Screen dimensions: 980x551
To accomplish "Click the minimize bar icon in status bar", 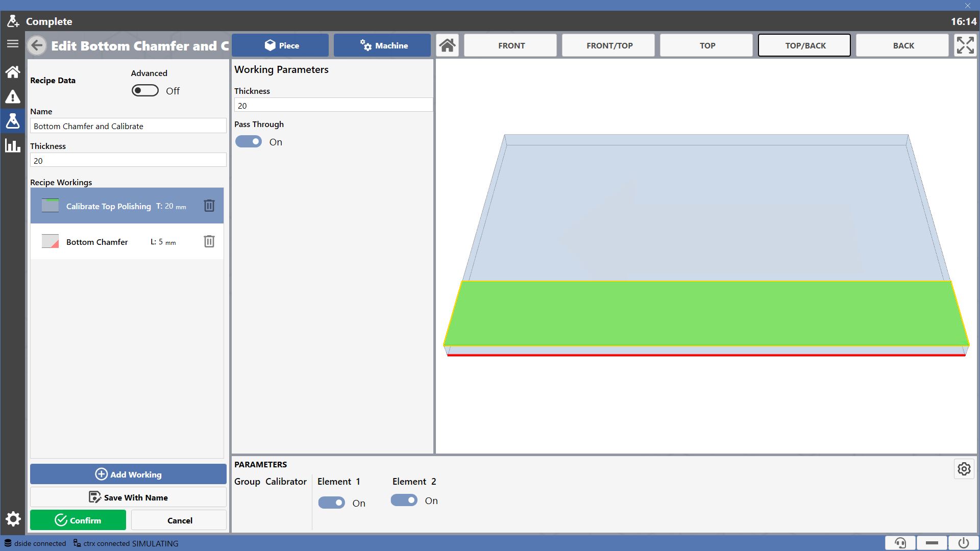I will (x=932, y=543).
